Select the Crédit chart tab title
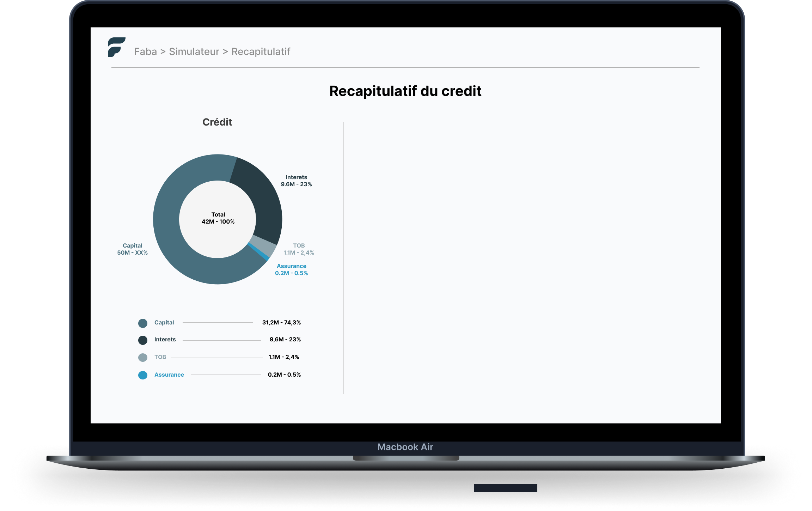 coord(217,122)
